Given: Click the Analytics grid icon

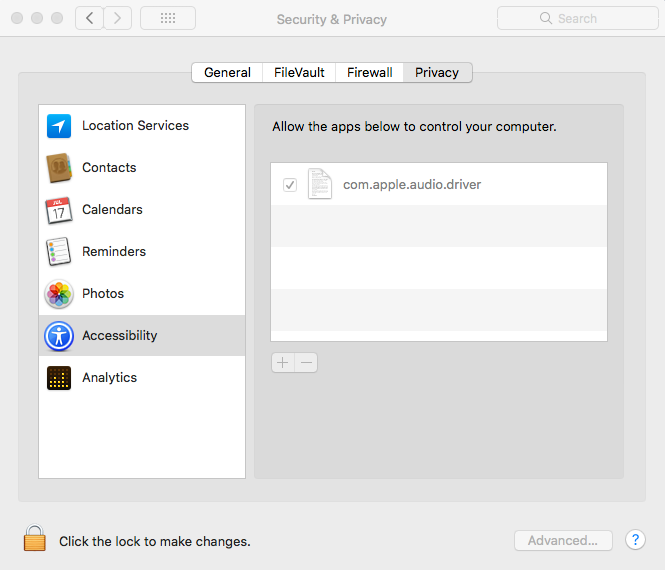Looking at the screenshot, I should pos(59,377).
